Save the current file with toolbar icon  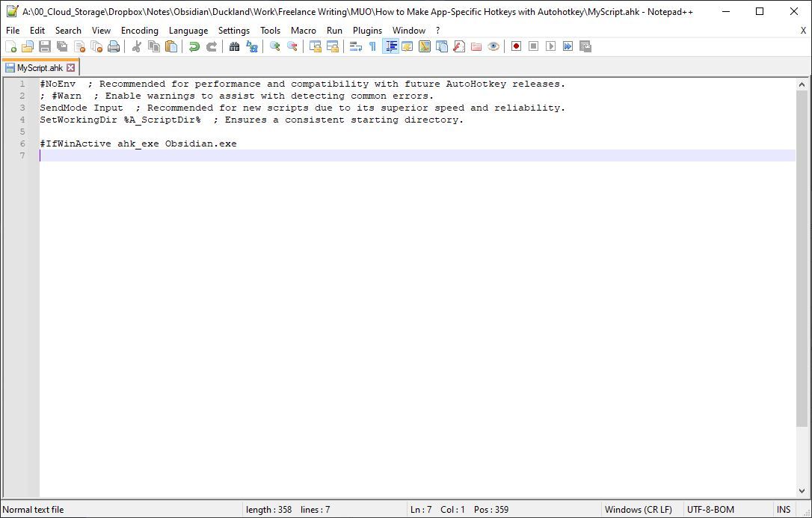45,46
